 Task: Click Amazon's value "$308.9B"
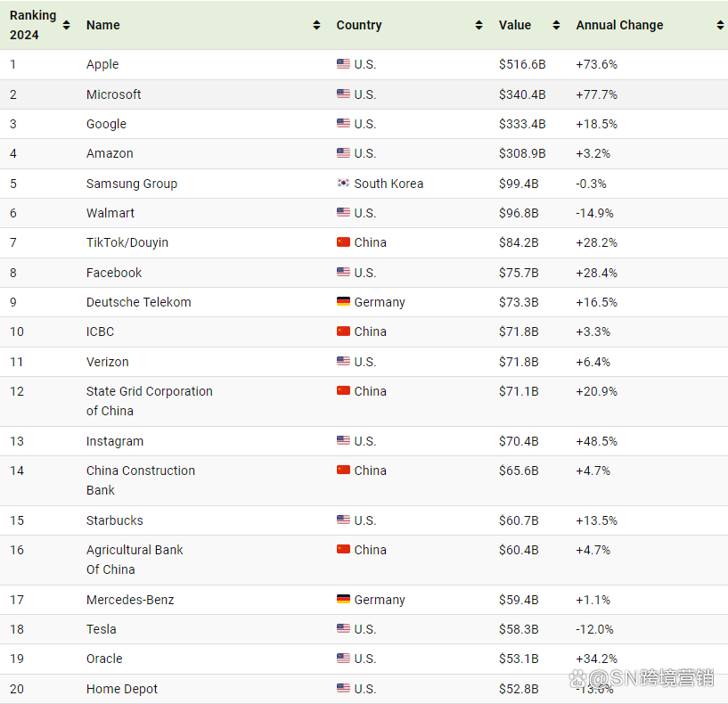(522, 153)
